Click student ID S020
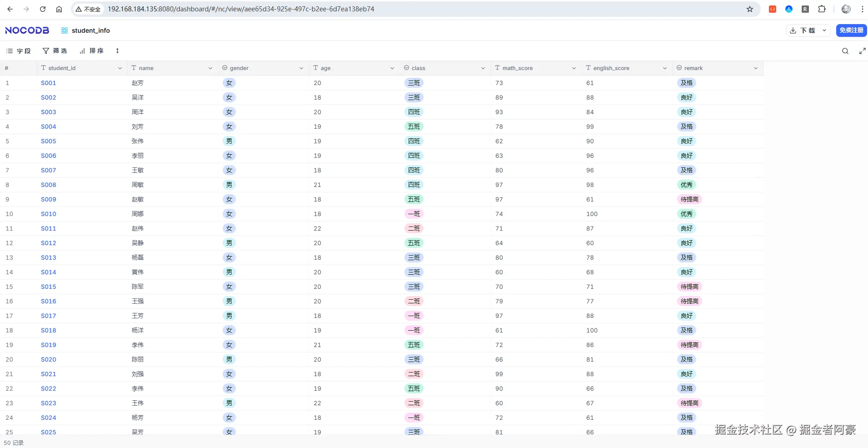Image resolution: width=868 pixels, height=448 pixels. [x=49, y=359]
